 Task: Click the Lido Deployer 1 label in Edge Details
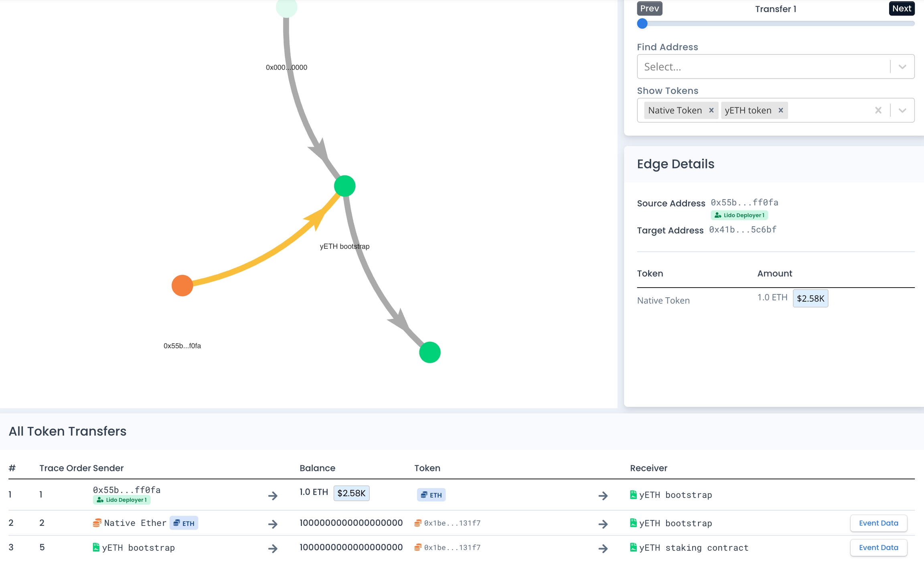pyautogui.click(x=740, y=215)
